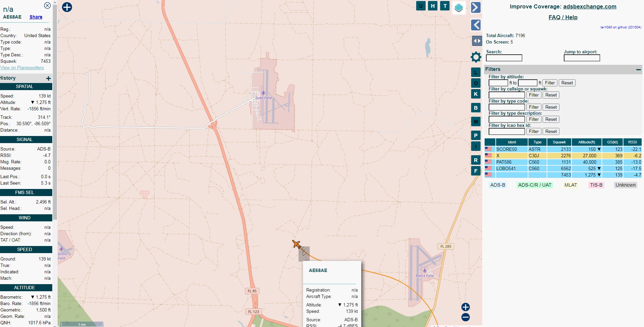Toggle the T map button
Image resolution: width=644 pixels, height=327 pixels.
pyautogui.click(x=445, y=6)
